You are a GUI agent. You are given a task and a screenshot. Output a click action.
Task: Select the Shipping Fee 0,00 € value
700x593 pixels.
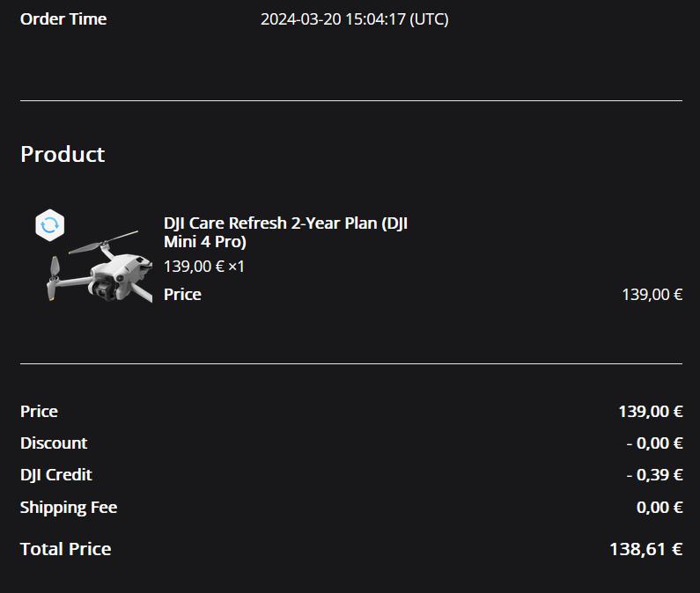pyautogui.click(x=659, y=508)
